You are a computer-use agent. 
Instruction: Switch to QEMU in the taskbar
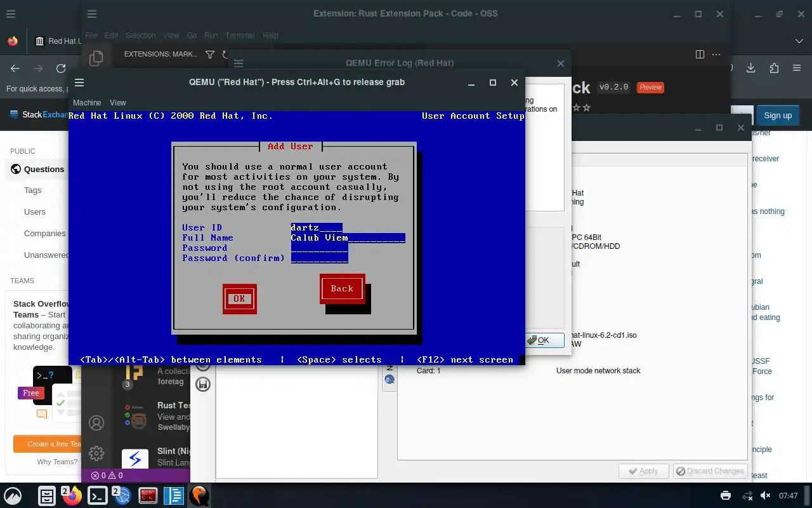coord(199,496)
